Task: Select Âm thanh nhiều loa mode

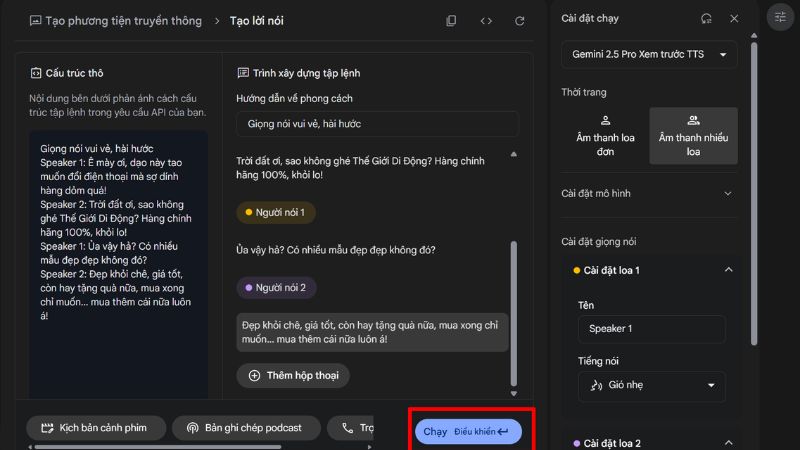Action: point(693,136)
